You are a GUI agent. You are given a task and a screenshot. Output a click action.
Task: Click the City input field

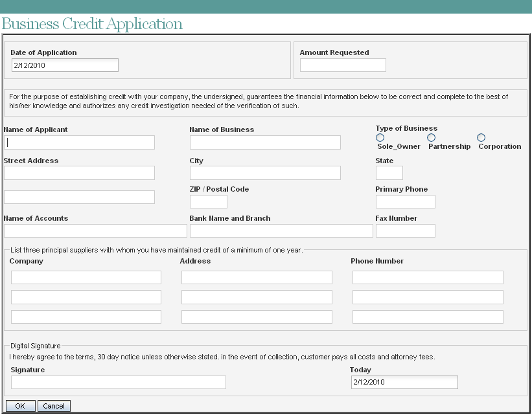265,173
